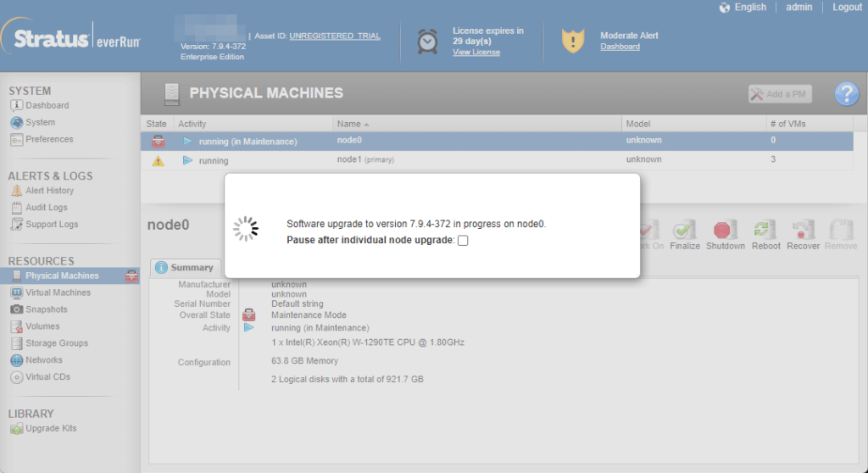Enable Pause after individual node upgrade
This screenshot has width=868, height=473.
point(463,241)
